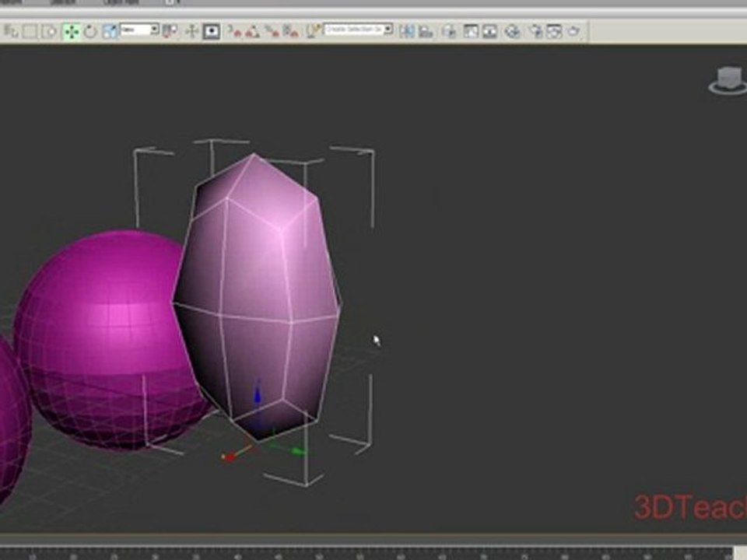Activate the Select and Move tool

click(x=72, y=31)
